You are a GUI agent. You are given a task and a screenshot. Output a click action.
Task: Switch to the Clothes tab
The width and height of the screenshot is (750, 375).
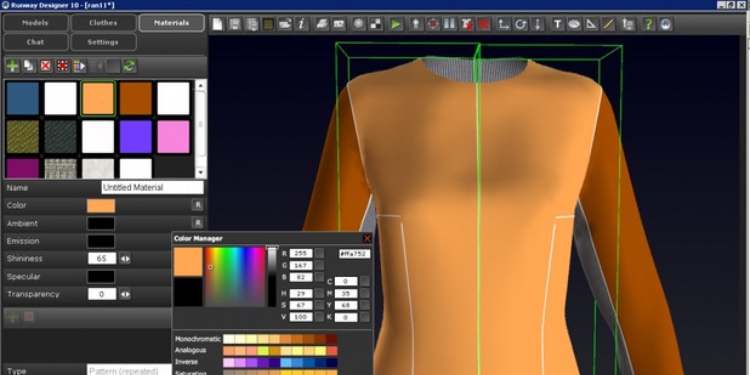[103, 22]
